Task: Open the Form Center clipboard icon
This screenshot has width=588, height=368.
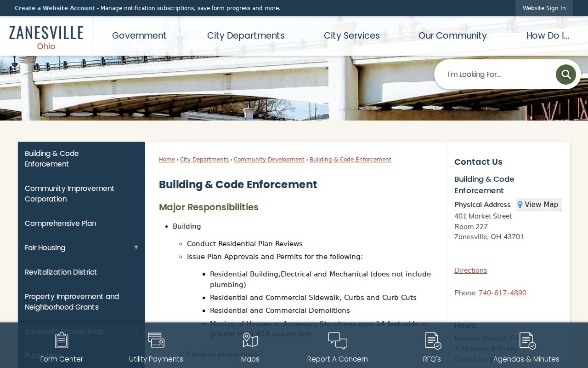Action: point(62,340)
